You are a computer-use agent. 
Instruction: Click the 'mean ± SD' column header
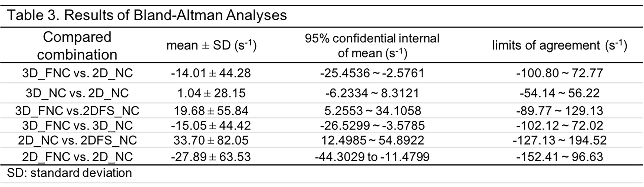211,46
